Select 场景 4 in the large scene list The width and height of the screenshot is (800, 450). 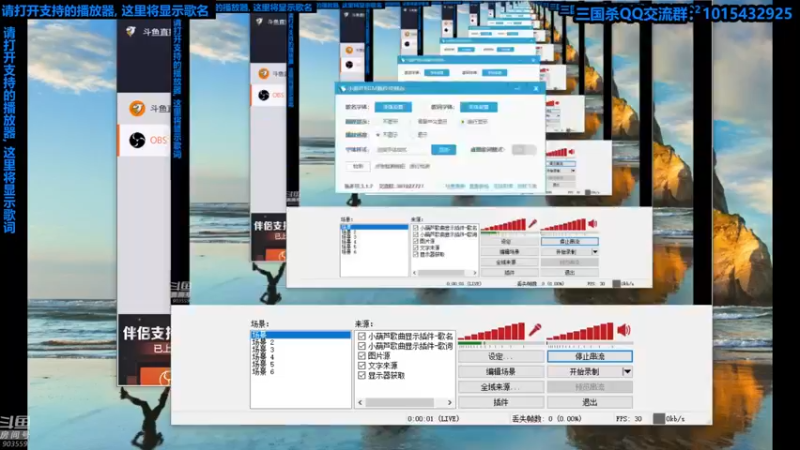coord(263,357)
